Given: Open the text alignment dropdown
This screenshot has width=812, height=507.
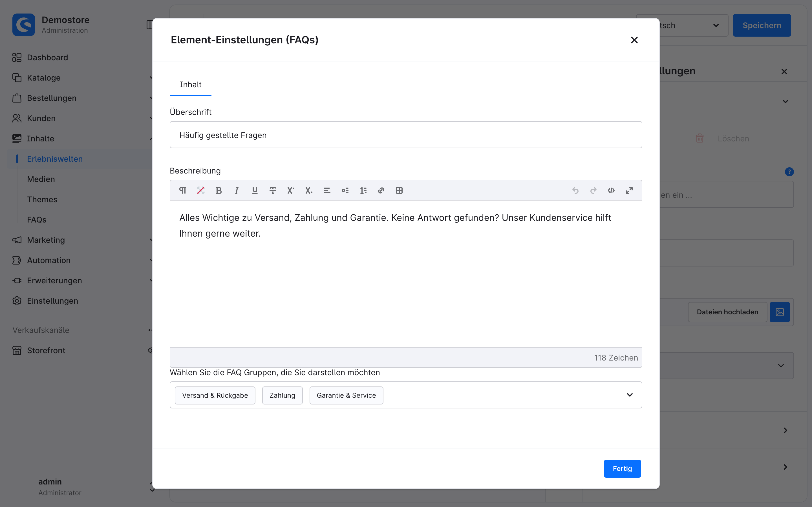Looking at the screenshot, I should (327, 190).
